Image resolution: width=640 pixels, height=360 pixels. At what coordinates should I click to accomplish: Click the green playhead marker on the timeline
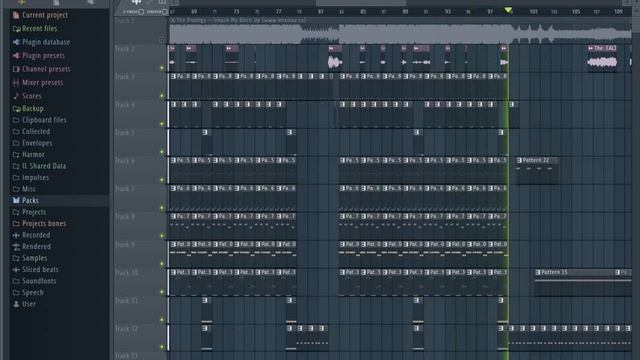(x=508, y=10)
